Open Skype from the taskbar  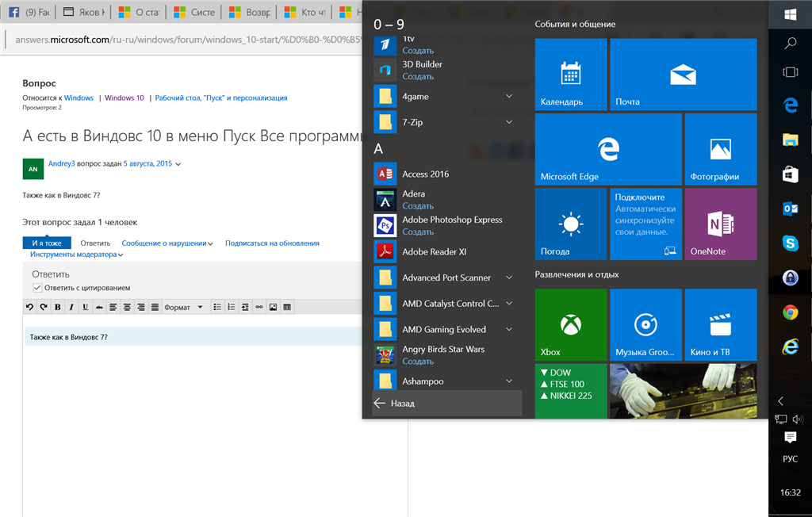(x=791, y=243)
